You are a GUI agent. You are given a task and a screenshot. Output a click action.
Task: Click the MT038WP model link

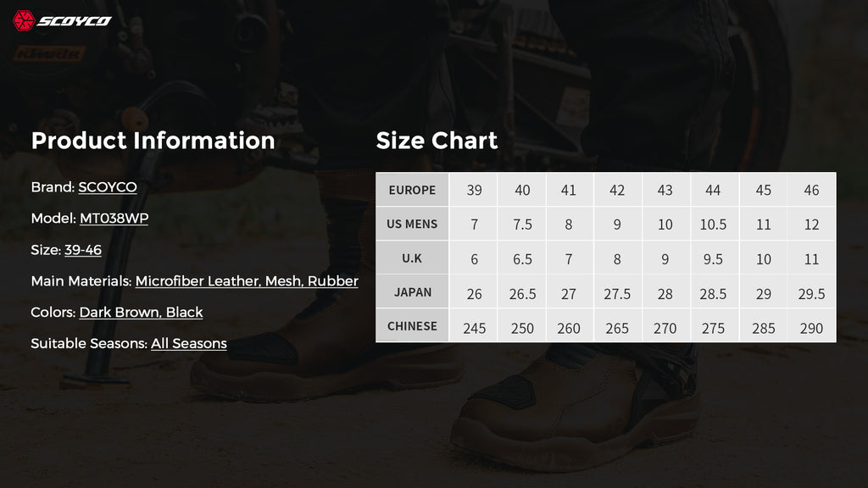pyautogui.click(x=114, y=218)
